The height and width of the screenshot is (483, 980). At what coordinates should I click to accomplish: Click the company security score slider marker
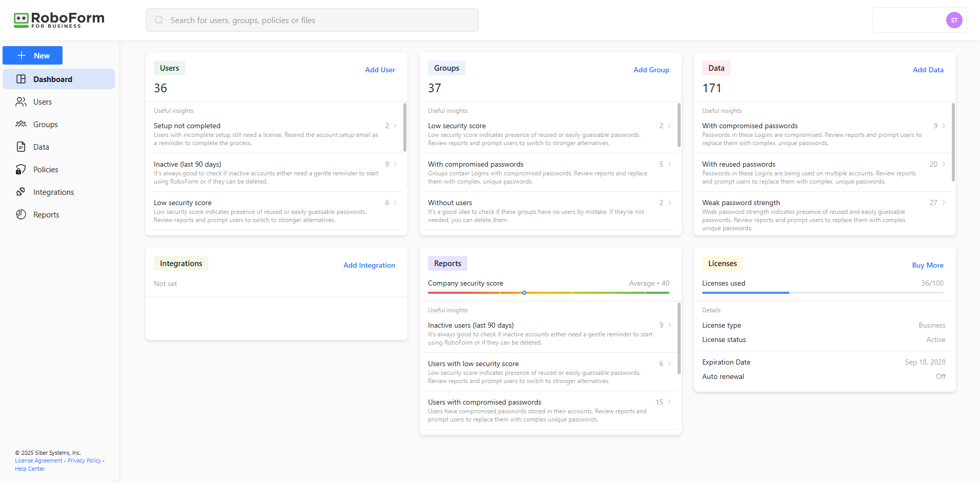click(524, 293)
